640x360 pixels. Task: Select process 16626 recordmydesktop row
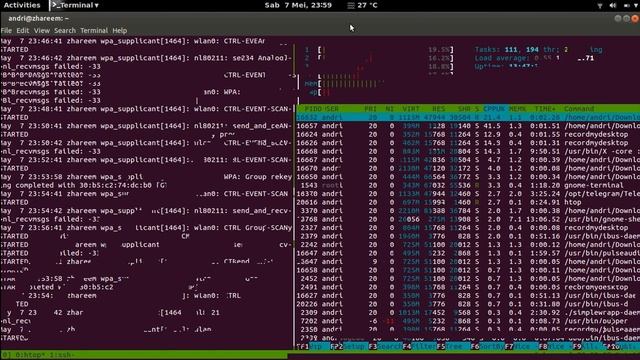click(468, 143)
